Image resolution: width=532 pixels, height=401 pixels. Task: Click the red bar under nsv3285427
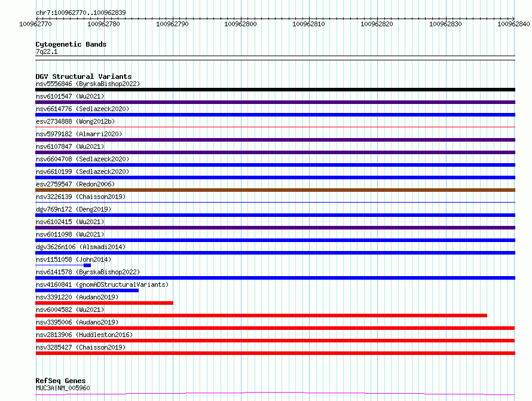(x=275, y=353)
